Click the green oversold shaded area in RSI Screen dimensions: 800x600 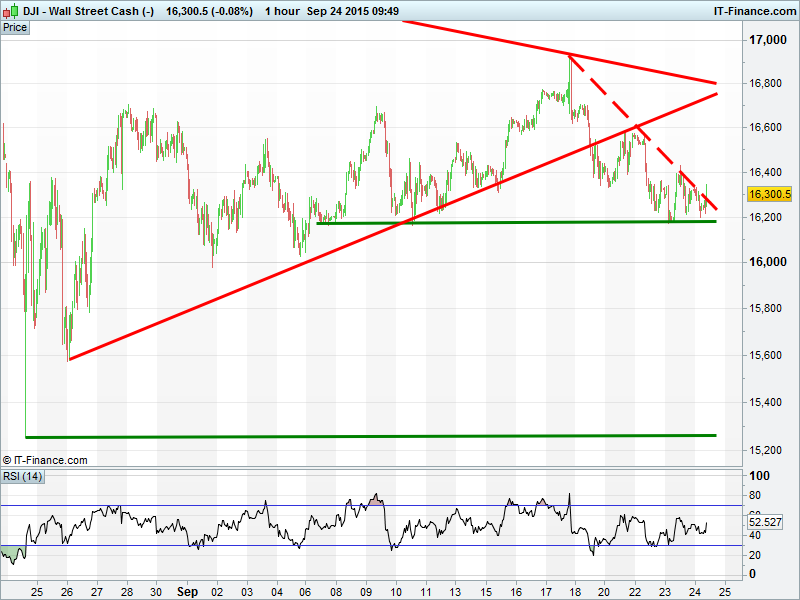tap(11, 552)
